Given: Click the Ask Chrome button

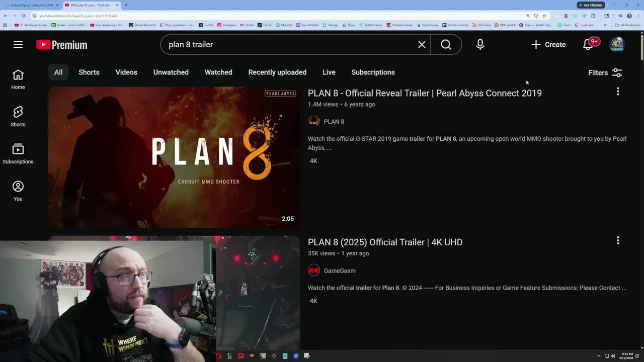Looking at the screenshot, I should 591,5.
